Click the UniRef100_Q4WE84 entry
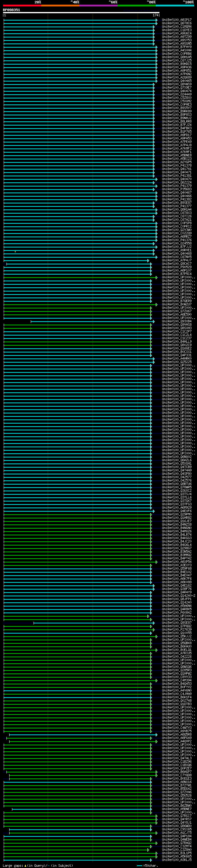Image resolution: width=197 pixels, height=868 pixels. [x=176, y=839]
